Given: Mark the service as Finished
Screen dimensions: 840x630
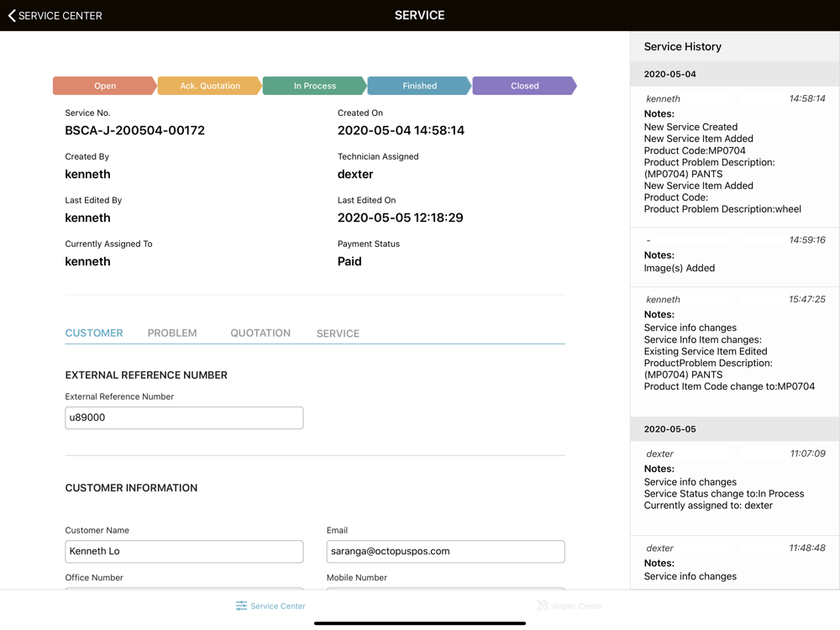Looking at the screenshot, I should pyautogui.click(x=419, y=86).
